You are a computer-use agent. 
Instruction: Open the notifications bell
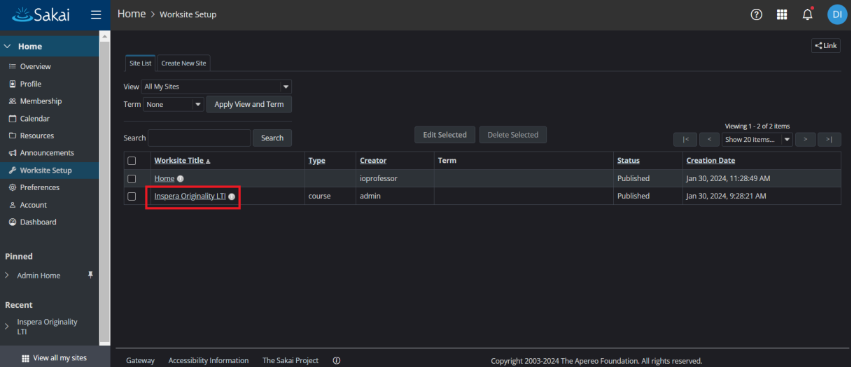click(x=808, y=15)
